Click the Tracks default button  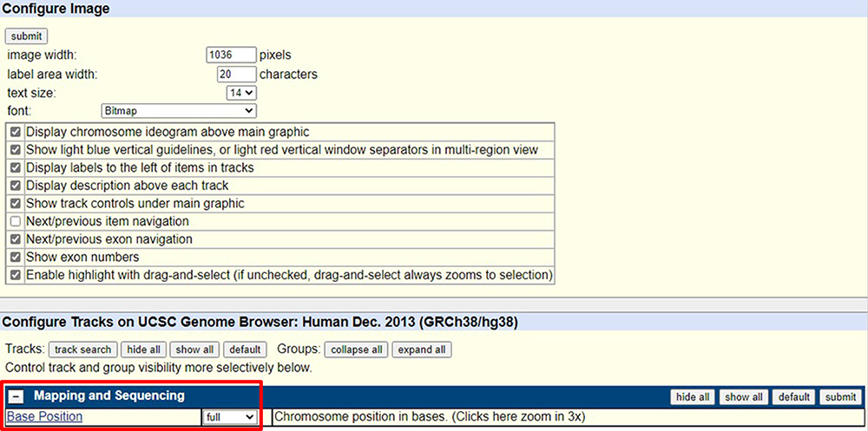point(244,349)
